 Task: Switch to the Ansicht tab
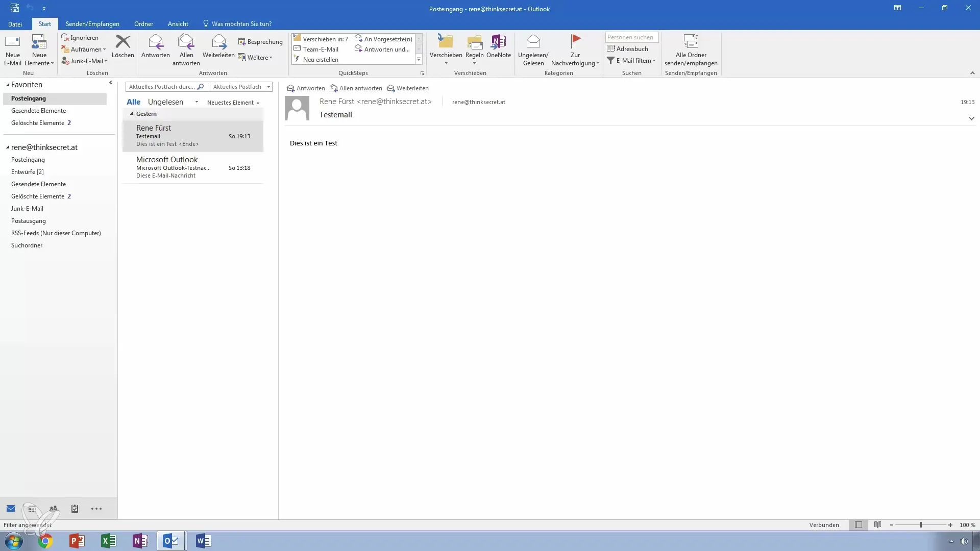tap(178, 24)
